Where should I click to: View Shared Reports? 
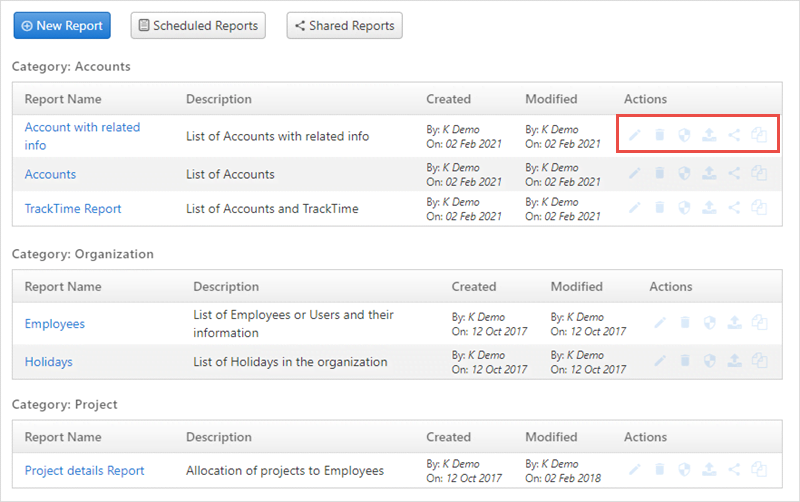point(344,26)
